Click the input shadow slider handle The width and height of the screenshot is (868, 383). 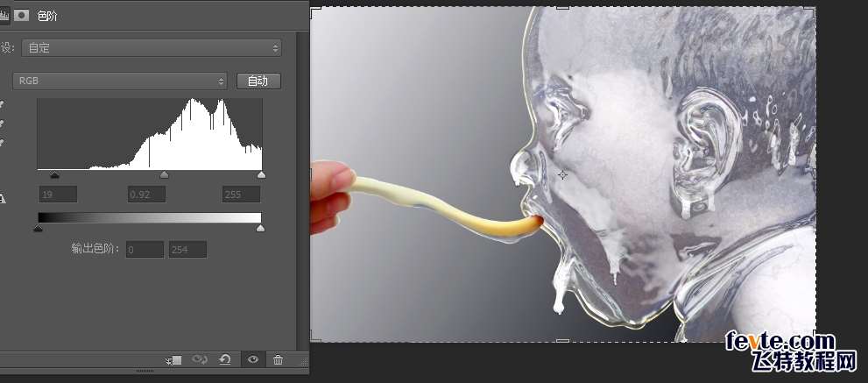point(54,175)
